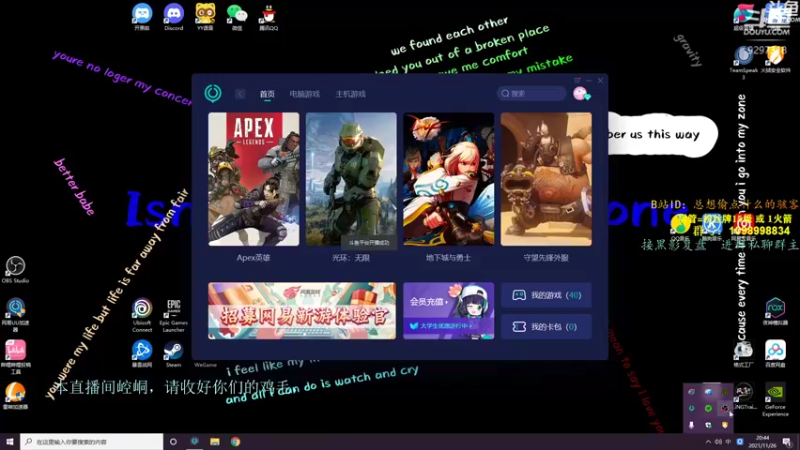The height and width of the screenshot is (450, 800).
Task: Open the NetEase UU accelerator desktop shortcut
Action: pos(15,315)
